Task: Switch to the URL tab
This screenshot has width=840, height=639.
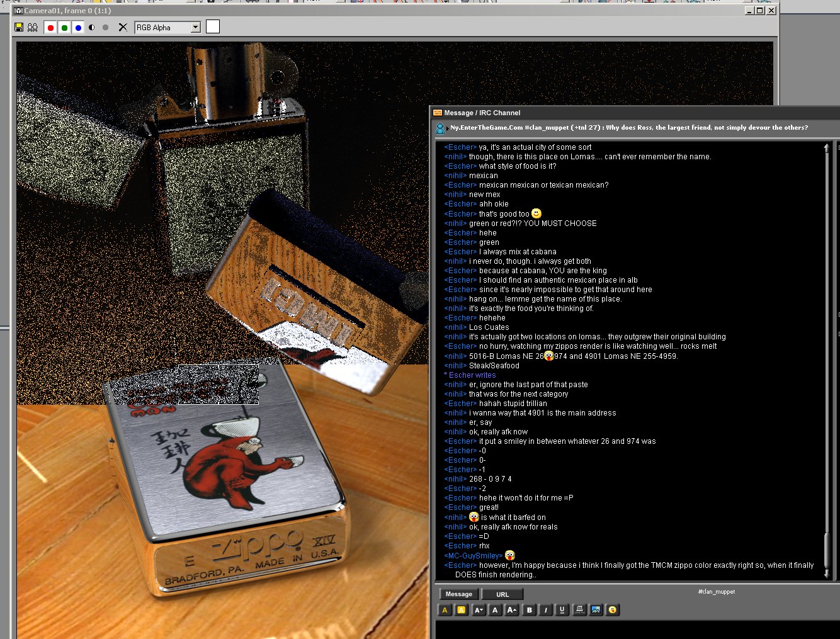Action: tap(502, 594)
